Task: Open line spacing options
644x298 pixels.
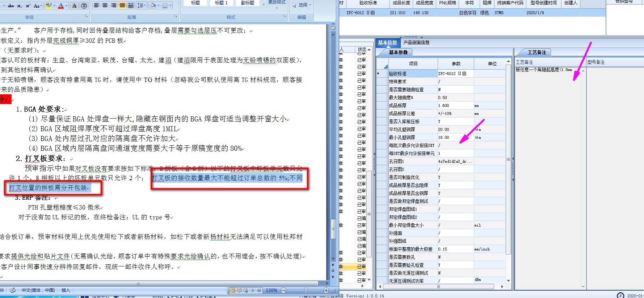Action: [142, 5]
